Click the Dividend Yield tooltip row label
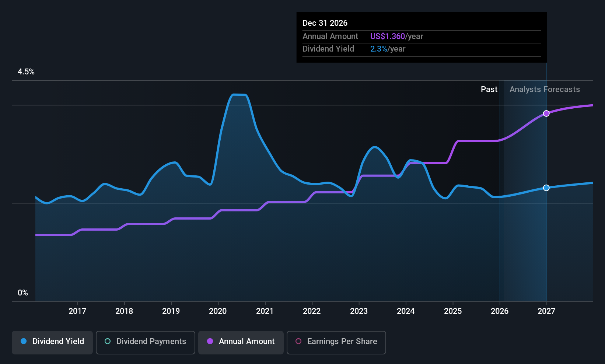The height and width of the screenshot is (364, 605). [x=328, y=49]
